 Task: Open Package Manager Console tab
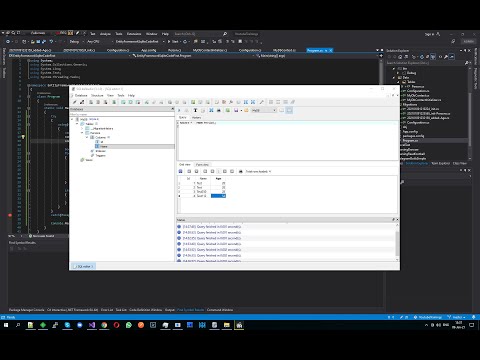27,310
